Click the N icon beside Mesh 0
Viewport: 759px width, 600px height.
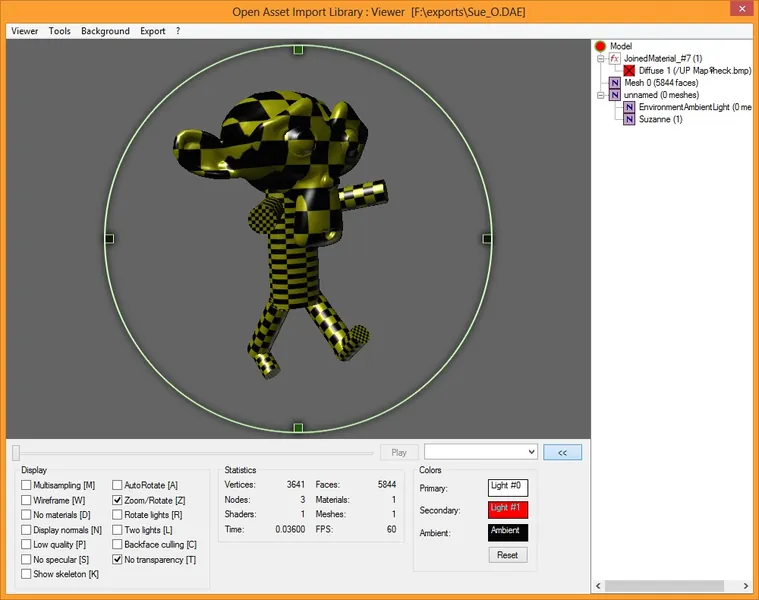(615, 83)
